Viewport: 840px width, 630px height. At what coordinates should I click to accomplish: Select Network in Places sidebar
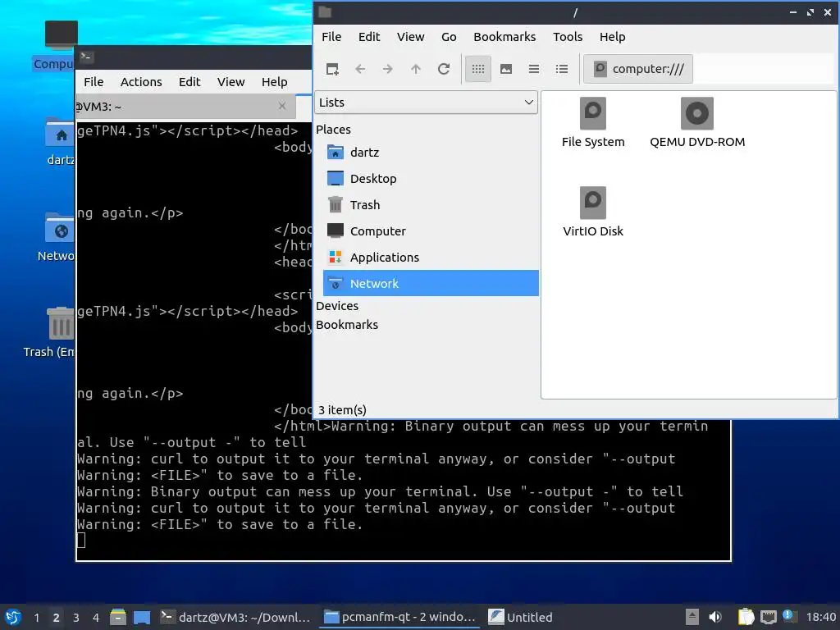point(431,283)
